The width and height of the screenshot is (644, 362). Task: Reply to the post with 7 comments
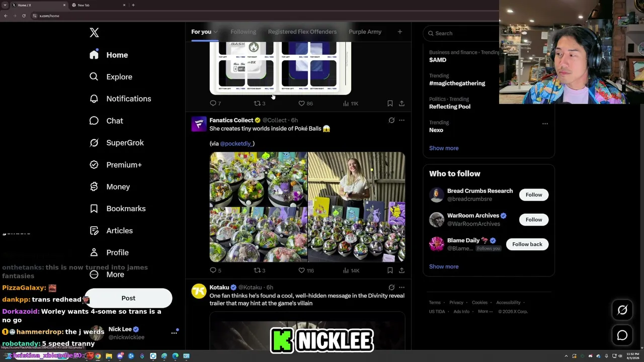point(215,104)
